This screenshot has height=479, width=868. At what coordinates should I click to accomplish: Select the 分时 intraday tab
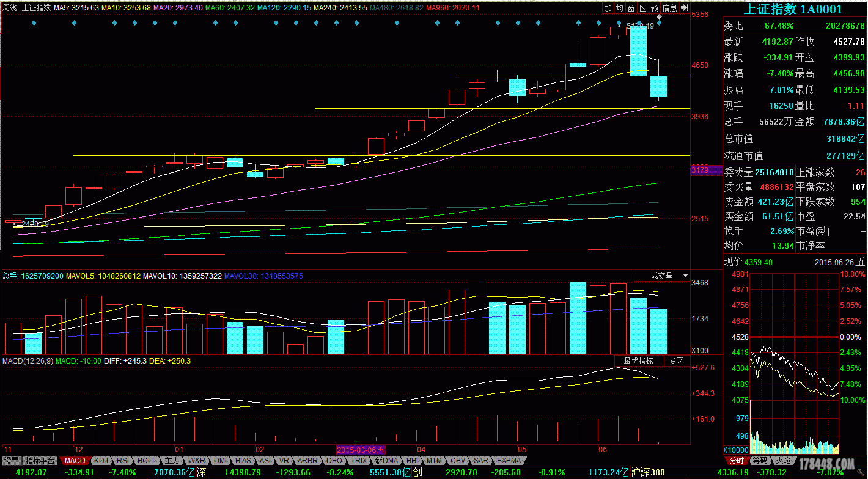pyautogui.click(x=737, y=460)
